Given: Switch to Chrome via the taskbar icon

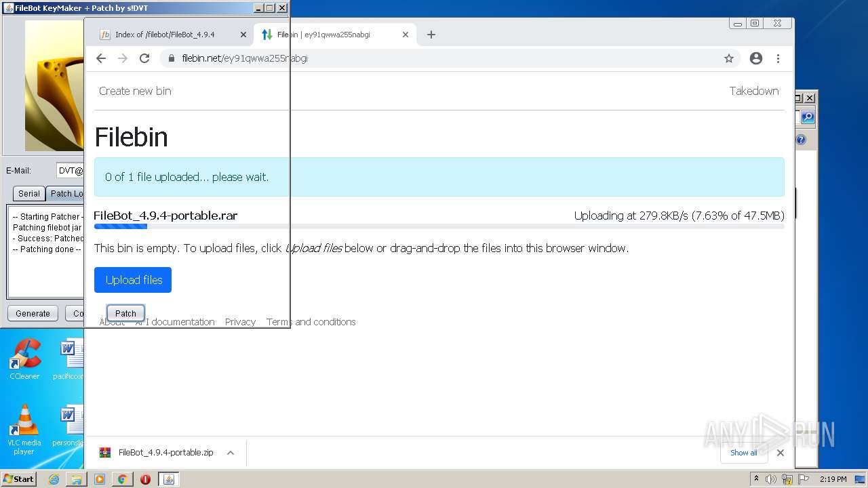Looking at the screenshot, I should tap(122, 479).
